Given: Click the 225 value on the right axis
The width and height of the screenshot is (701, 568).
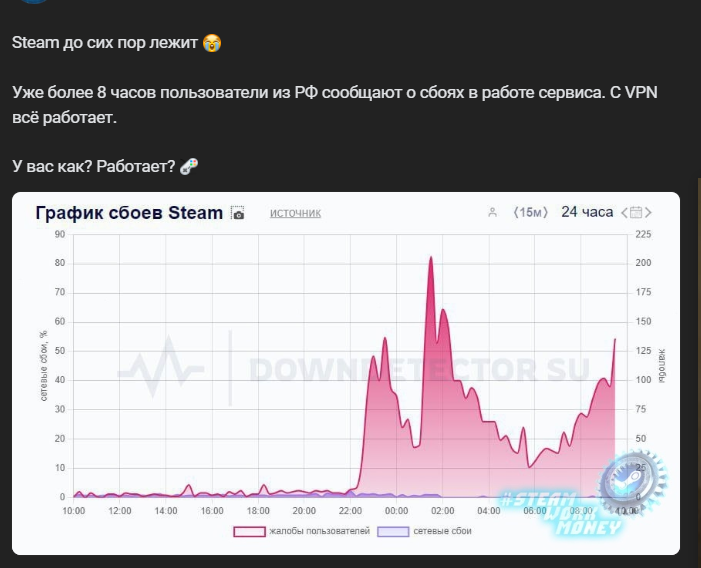Looking at the screenshot, I should point(643,234).
